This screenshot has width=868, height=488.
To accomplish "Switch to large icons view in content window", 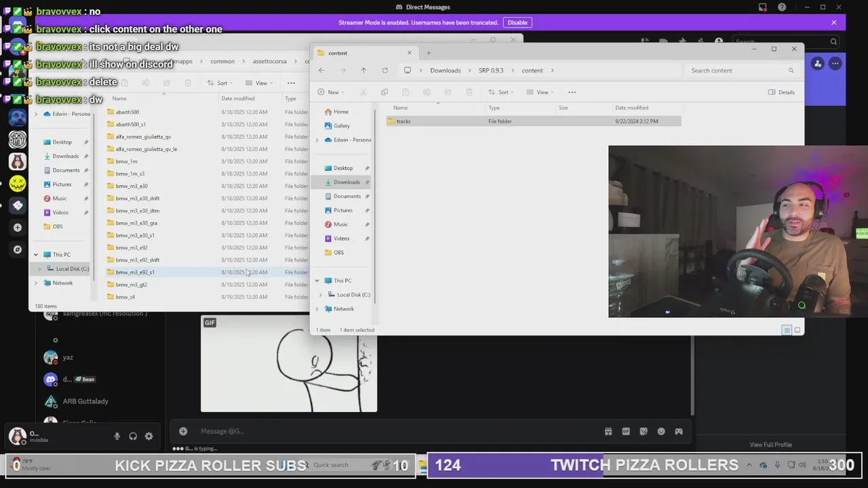I will coord(797,330).
